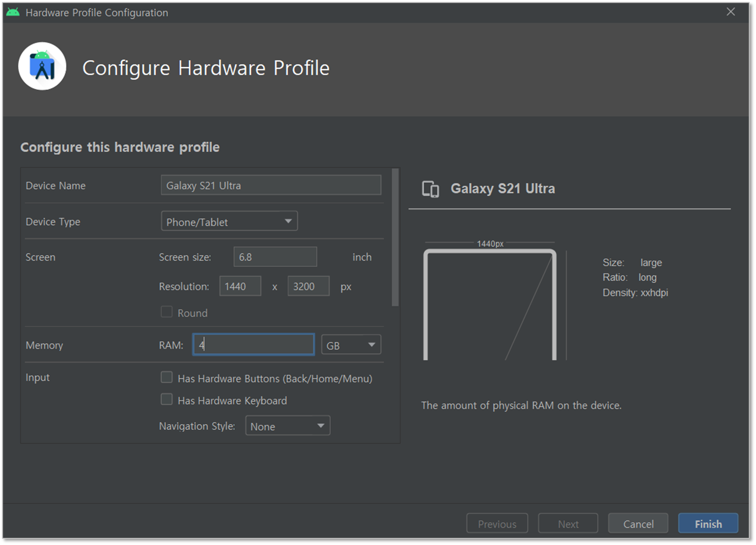Toggle the Round screen checkbox
Screen dimensions: 756x545
tap(166, 312)
